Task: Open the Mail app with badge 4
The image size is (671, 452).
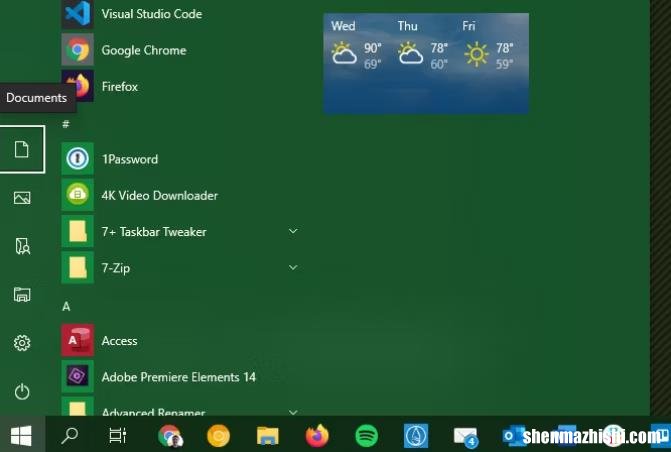Action: (x=466, y=437)
